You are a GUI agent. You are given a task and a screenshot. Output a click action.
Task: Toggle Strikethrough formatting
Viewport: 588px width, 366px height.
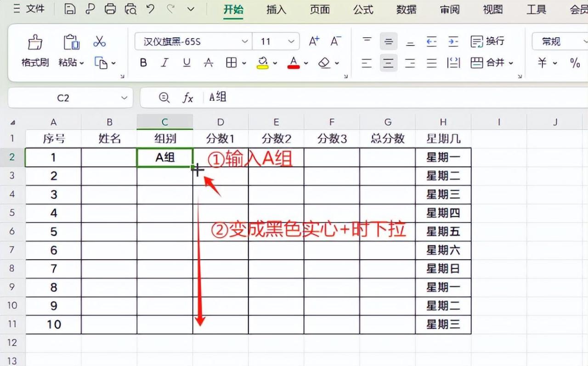point(209,63)
